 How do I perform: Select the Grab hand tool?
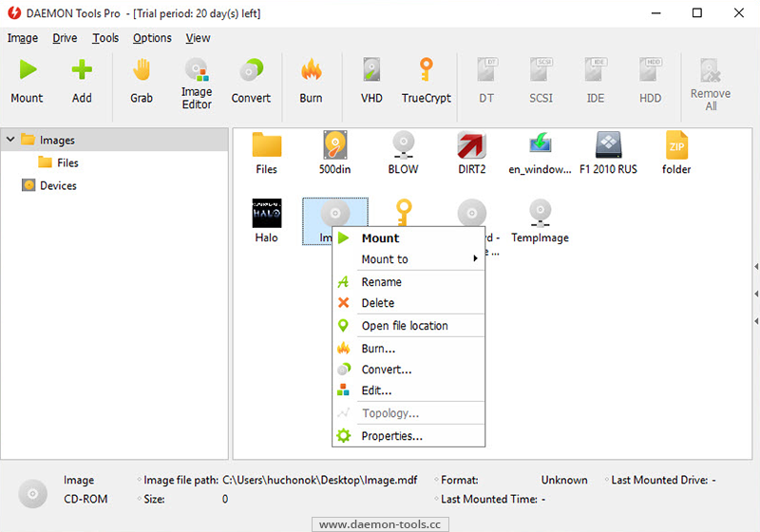coord(142,69)
